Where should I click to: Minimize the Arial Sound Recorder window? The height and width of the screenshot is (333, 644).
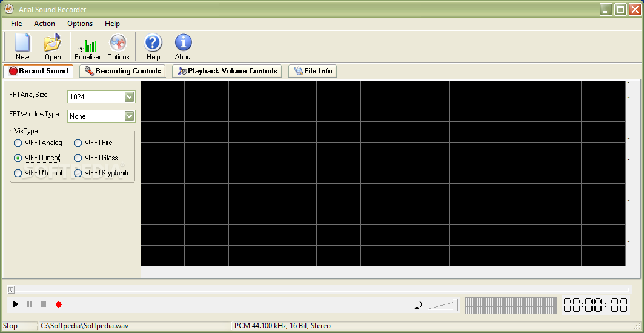coord(606,10)
